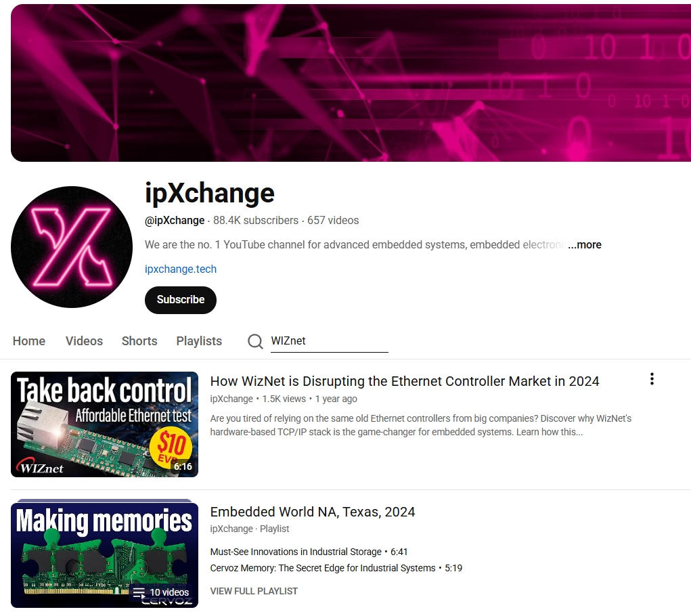
Task: Expand channel description with ...more
Action: pyautogui.click(x=584, y=244)
